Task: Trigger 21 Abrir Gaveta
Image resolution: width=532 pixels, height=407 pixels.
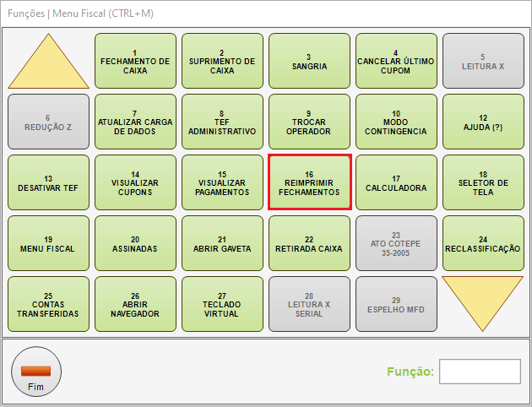Action: pyautogui.click(x=222, y=243)
